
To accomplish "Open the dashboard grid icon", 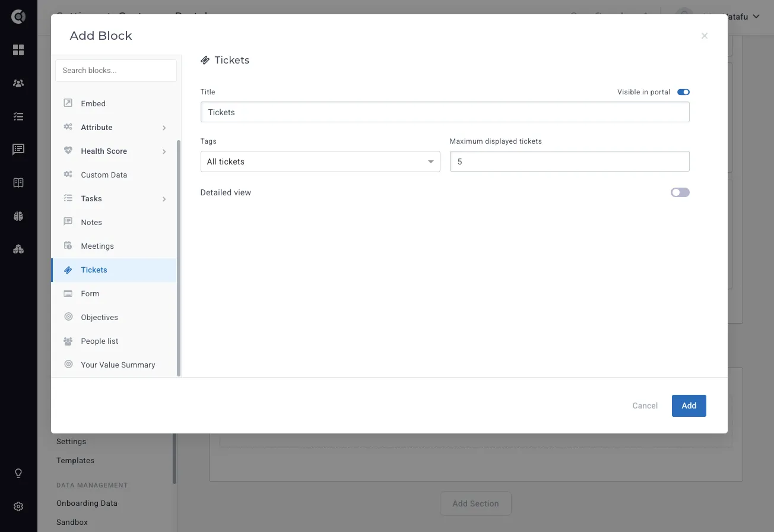I will (18, 50).
